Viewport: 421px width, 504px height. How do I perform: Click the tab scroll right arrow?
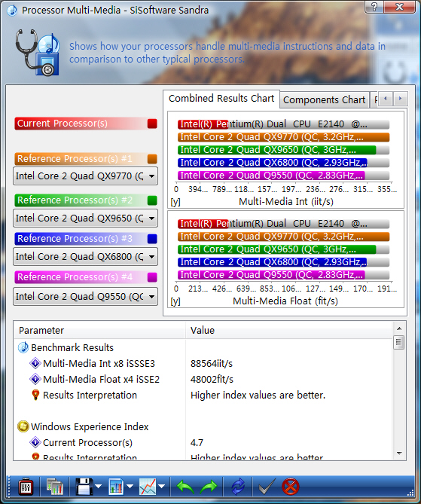click(x=401, y=99)
